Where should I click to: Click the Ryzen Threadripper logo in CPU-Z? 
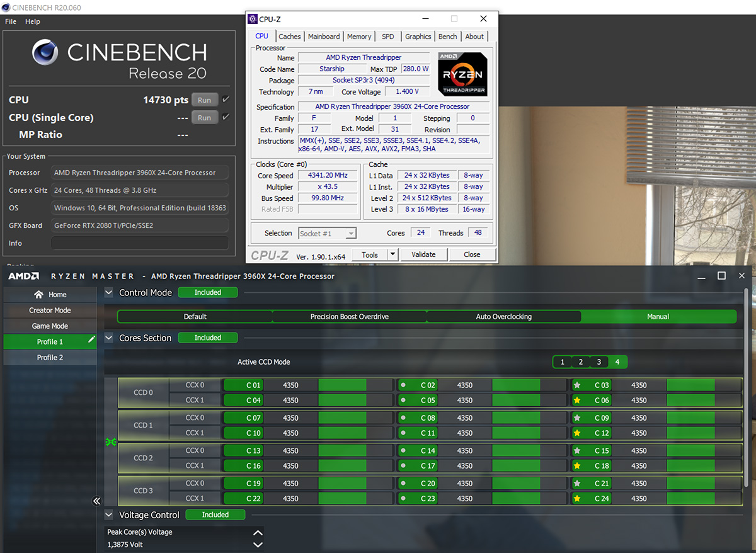[462, 74]
